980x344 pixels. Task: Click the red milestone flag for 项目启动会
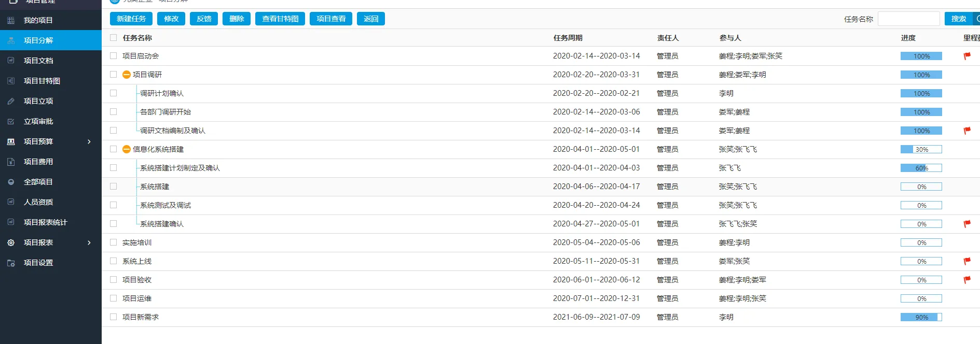(967, 56)
